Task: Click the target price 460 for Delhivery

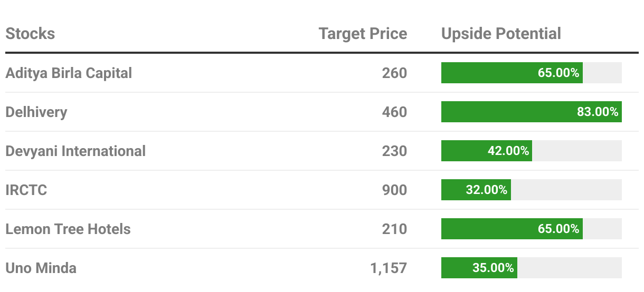Action: click(395, 112)
